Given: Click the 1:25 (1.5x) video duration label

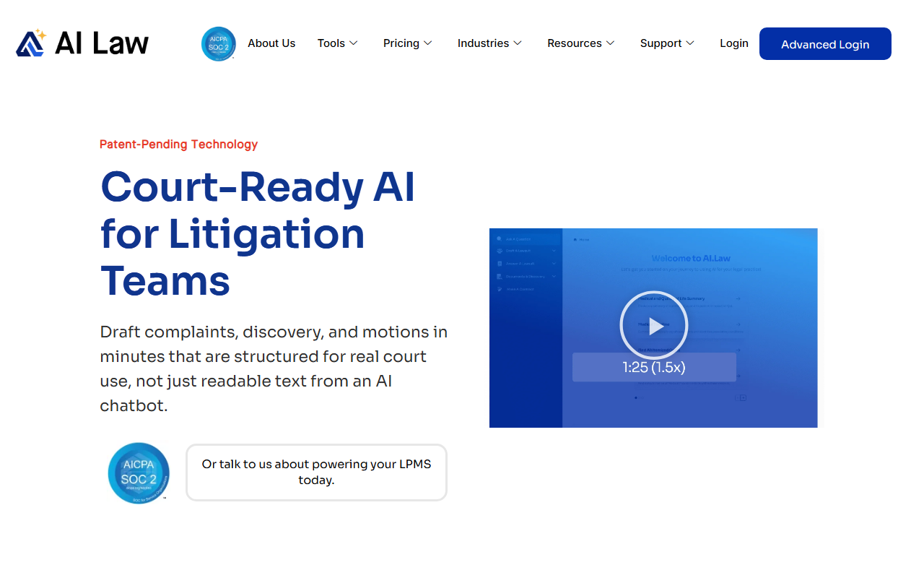Looking at the screenshot, I should 654,367.
